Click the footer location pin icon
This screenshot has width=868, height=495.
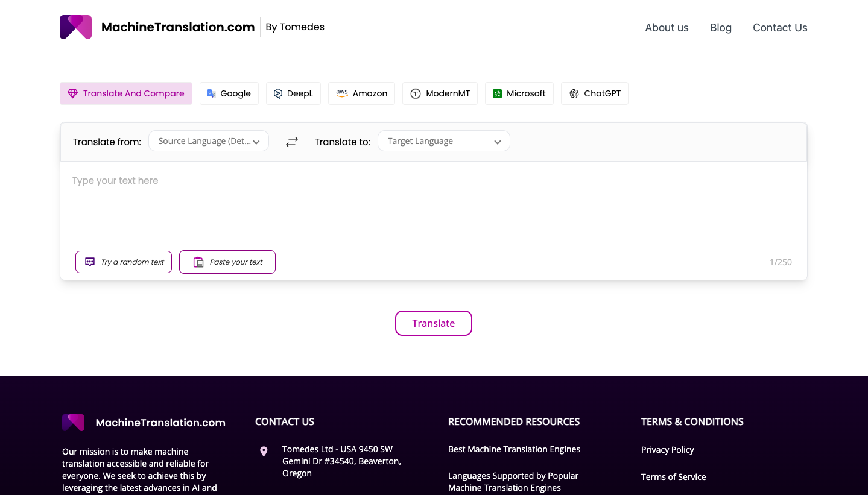pyautogui.click(x=264, y=452)
